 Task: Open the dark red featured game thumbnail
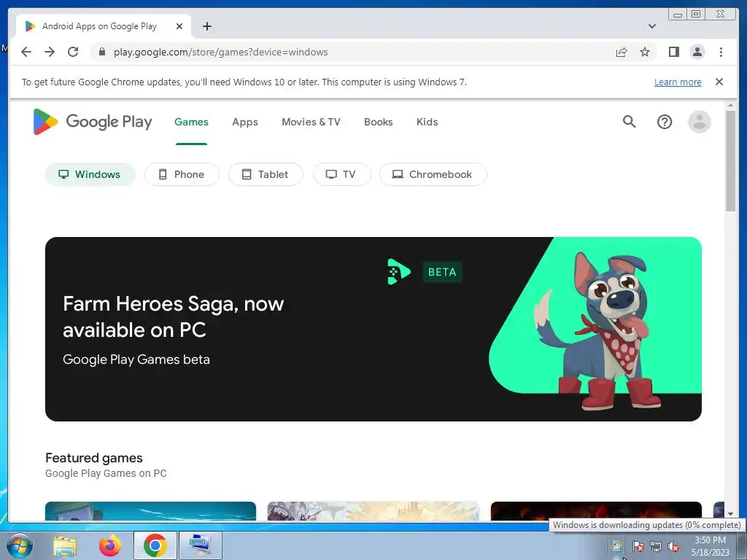pos(596,511)
